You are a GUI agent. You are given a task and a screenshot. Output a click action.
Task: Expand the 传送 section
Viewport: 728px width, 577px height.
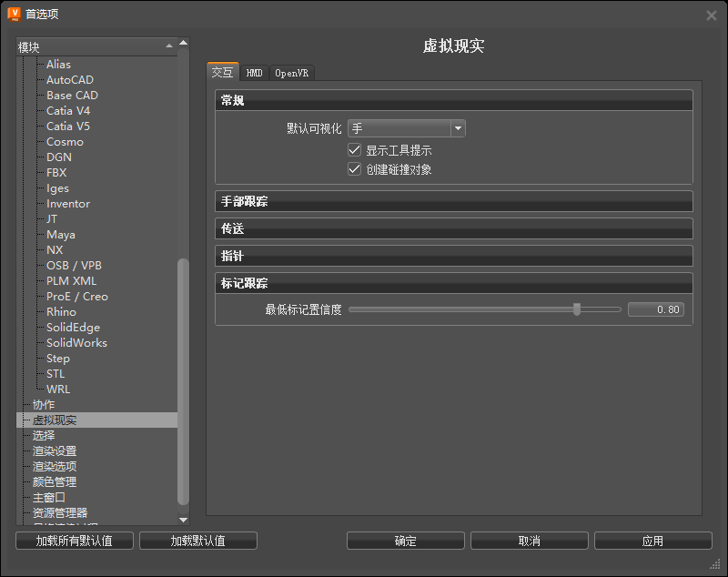(x=453, y=228)
